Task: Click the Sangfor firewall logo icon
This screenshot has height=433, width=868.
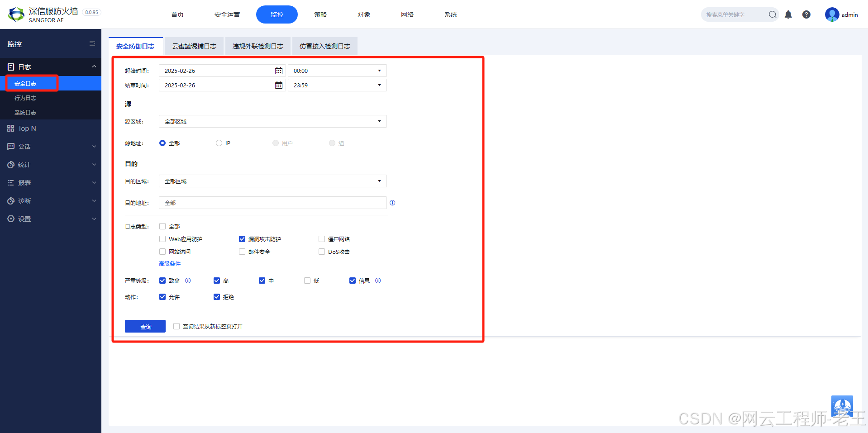Action: tap(16, 14)
